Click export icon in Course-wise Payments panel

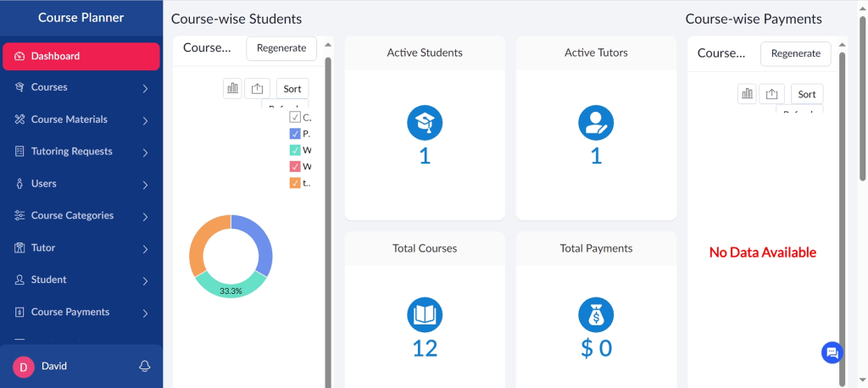click(x=771, y=94)
